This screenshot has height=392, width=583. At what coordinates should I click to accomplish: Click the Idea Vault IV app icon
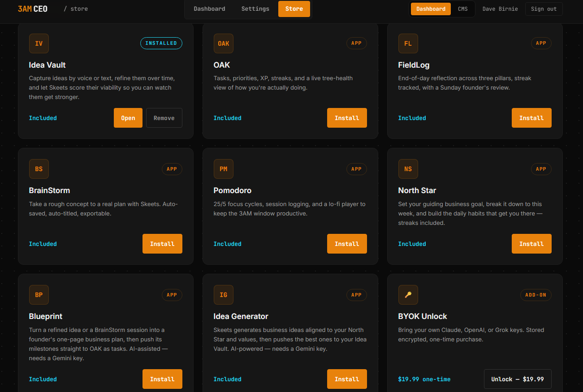(x=39, y=43)
